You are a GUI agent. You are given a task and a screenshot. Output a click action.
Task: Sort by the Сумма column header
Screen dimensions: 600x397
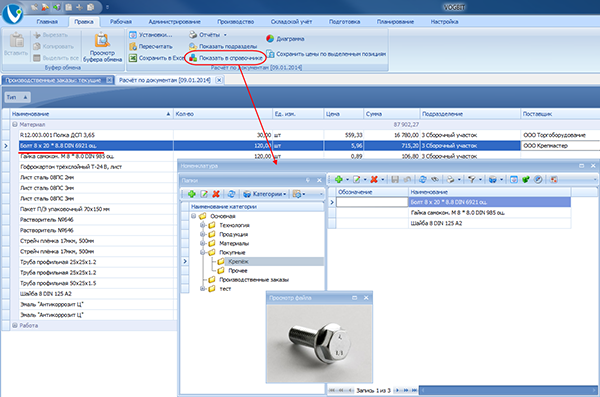[391, 114]
